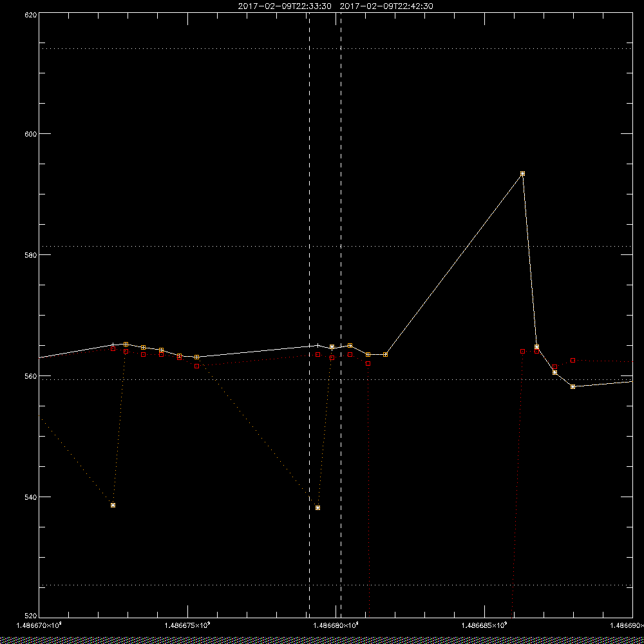Click the 600 y-axis label

point(31,133)
